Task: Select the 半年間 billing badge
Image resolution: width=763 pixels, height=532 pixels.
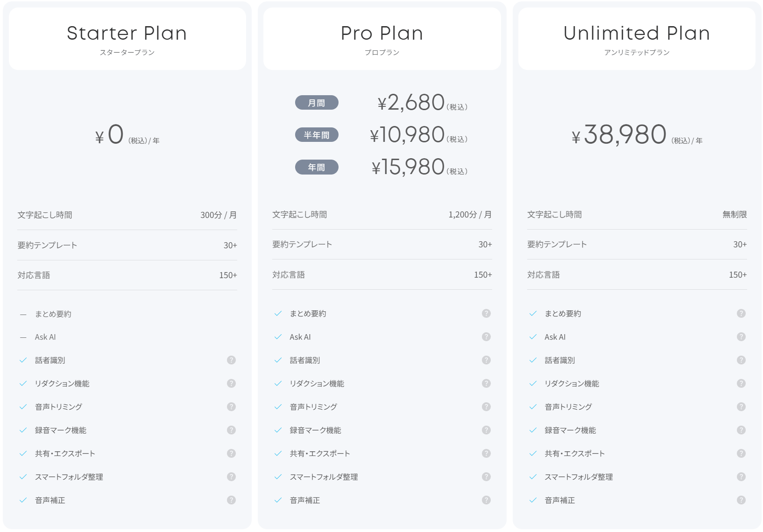Action: pyautogui.click(x=317, y=135)
